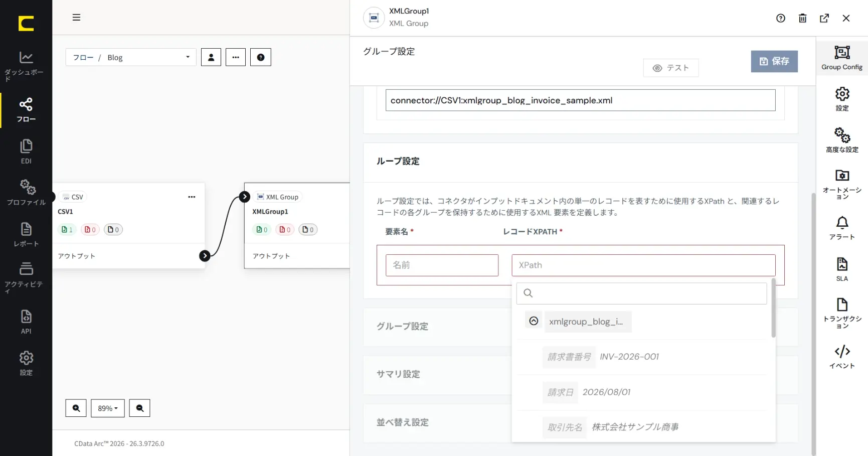The width and height of the screenshot is (868, 456).
Task: Click the XMLGroup1 green count badge
Action: click(262, 230)
